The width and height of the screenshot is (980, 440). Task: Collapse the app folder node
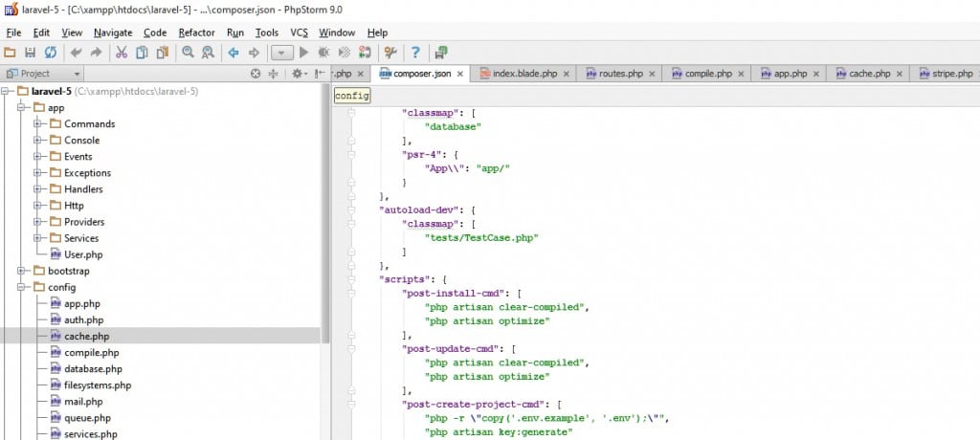(x=22, y=107)
